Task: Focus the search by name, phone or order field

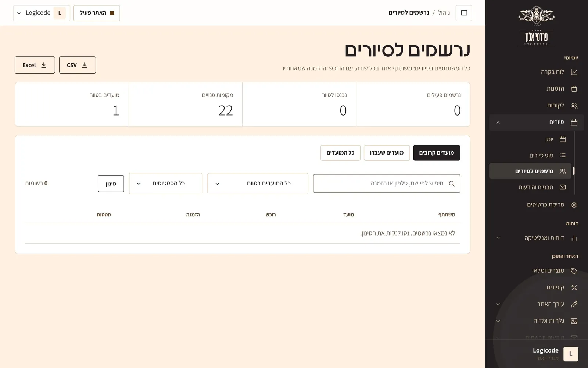Action: (x=387, y=184)
